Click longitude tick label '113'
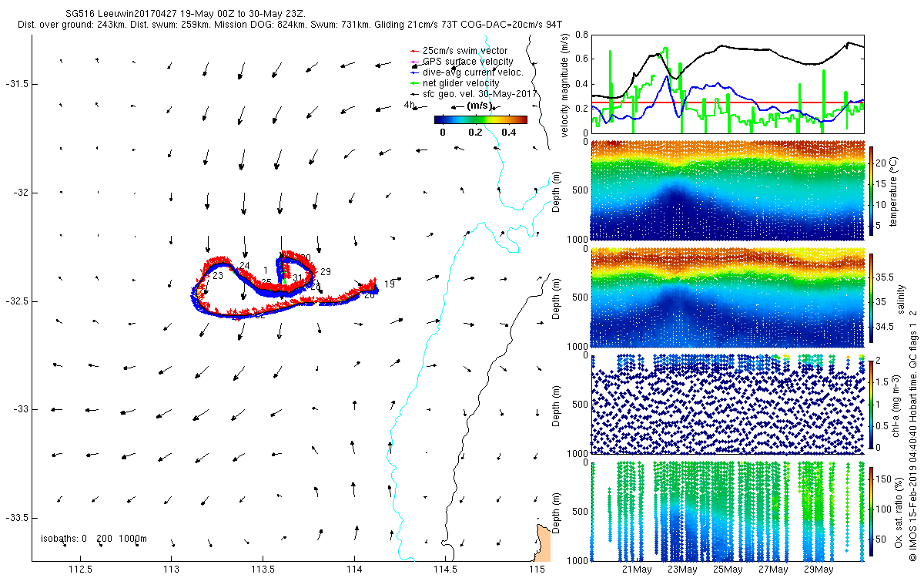 coord(172,570)
